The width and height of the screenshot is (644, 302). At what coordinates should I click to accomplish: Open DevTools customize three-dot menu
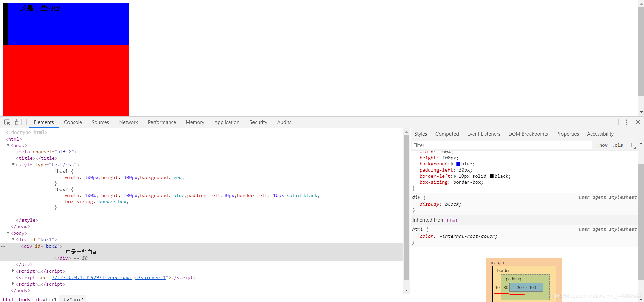click(626, 122)
